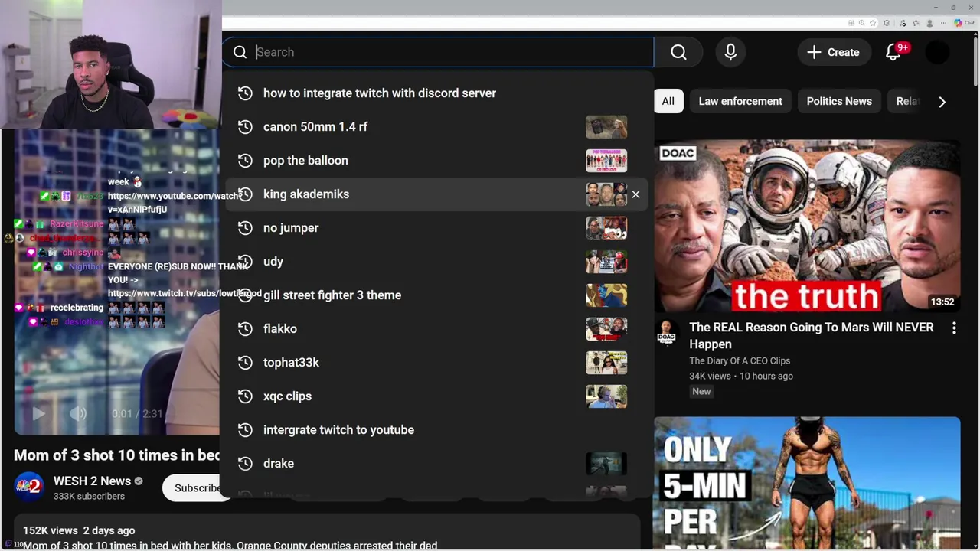980x551 pixels.
Task: Click history icon beside 'xqc clips'
Action: (245, 396)
